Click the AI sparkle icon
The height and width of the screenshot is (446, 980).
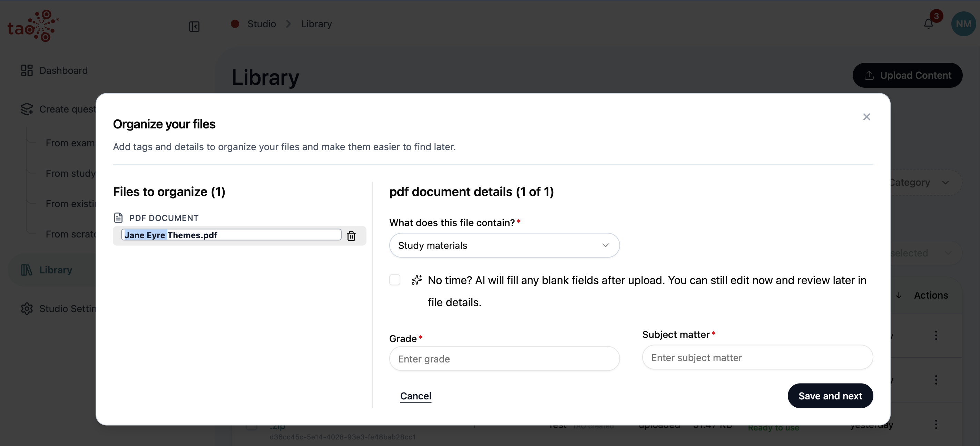416,280
